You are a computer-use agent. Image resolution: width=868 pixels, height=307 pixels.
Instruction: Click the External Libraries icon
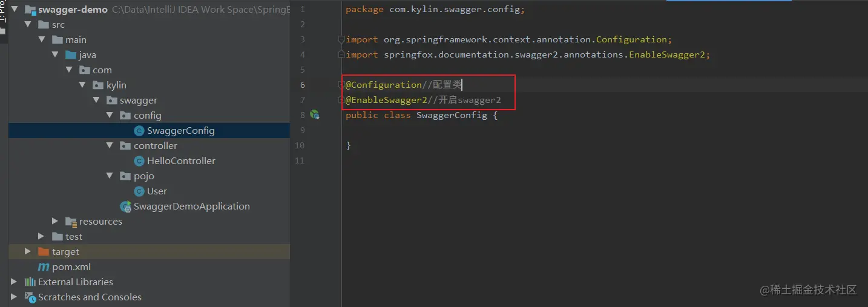point(30,282)
